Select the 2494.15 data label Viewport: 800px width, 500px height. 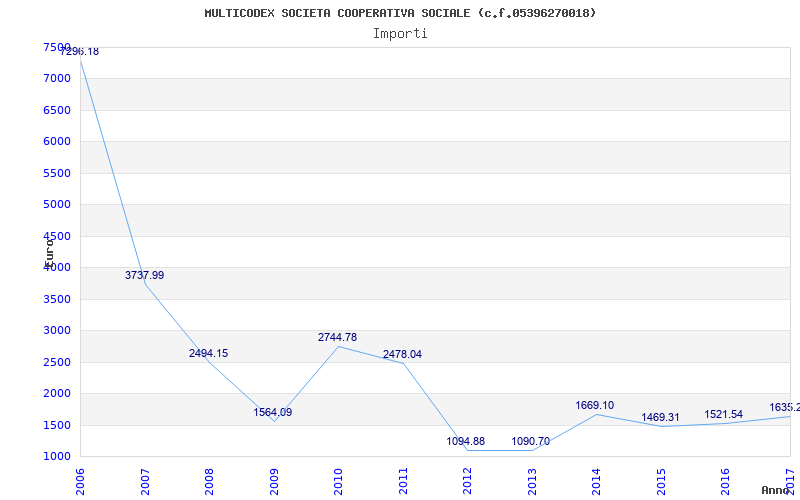pyautogui.click(x=208, y=354)
